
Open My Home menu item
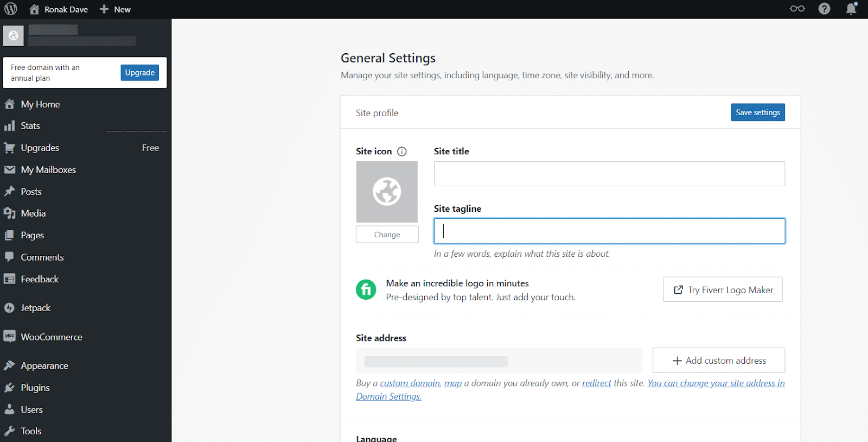tap(40, 104)
